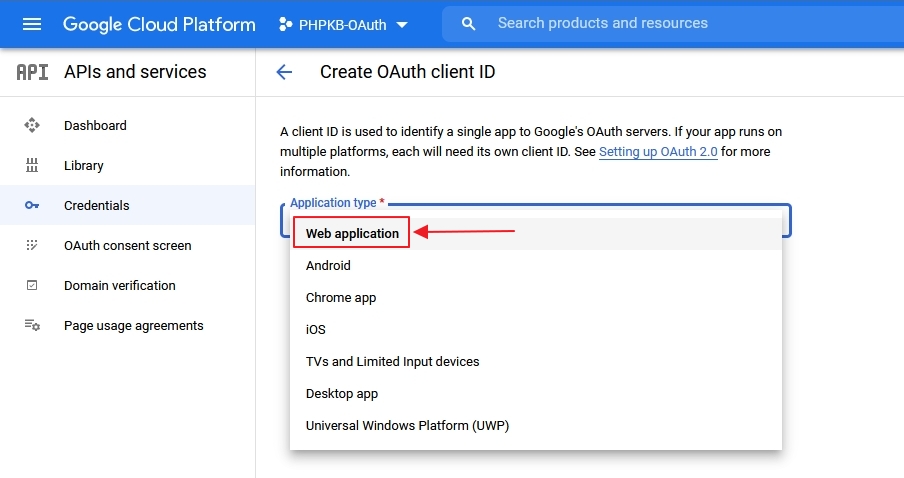This screenshot has width=904, height=478.
Task: Select iOS as application type
Action: [536, 330]
